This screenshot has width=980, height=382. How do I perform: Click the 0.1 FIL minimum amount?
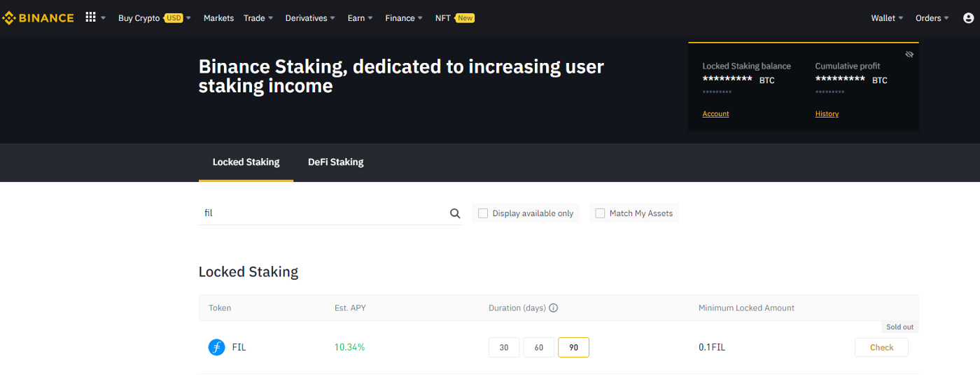[x=712, y=347]
